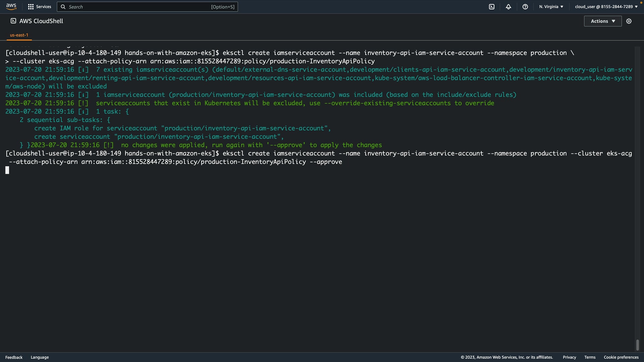Click the magnifier icon in search bar
This screenshot has width=644, height=362.
tap(63, 7)
